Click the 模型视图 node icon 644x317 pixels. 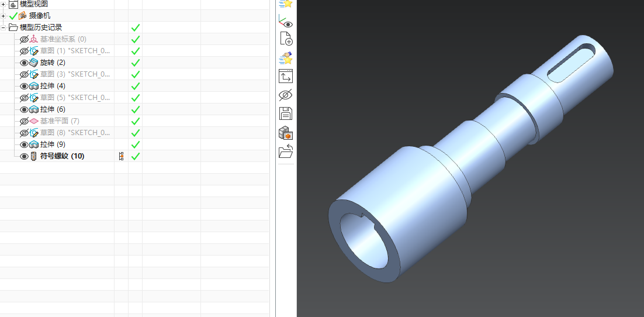pos(13,5)
